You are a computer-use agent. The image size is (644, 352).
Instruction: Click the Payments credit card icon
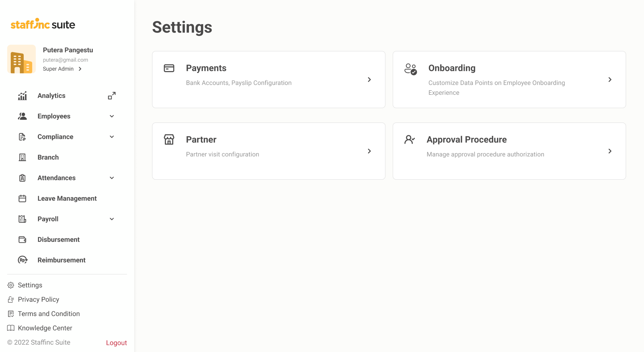pyautogui.click(x=169, y=68)
